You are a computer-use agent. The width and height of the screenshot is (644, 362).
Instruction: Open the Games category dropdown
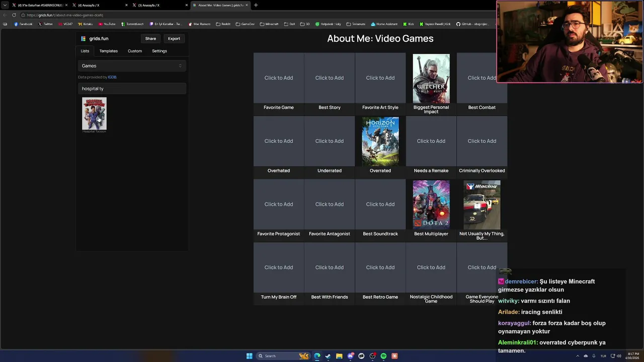tap(132, 66)
